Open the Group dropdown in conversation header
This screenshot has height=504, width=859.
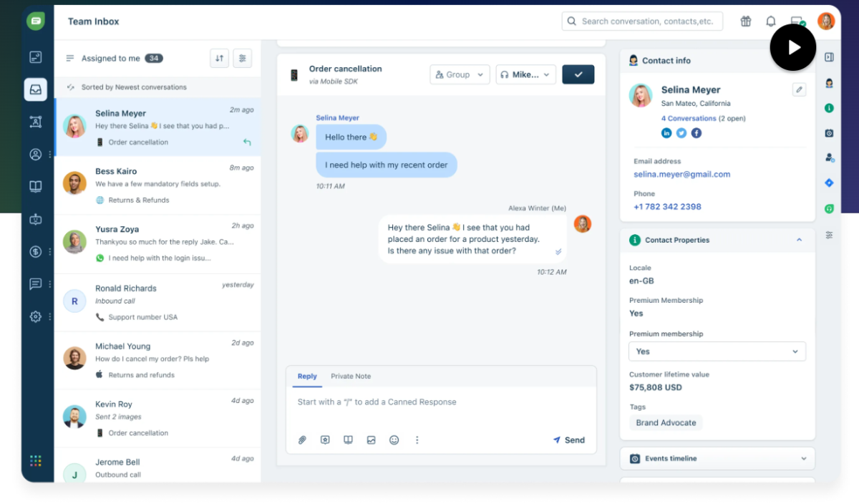pos(459,74)
